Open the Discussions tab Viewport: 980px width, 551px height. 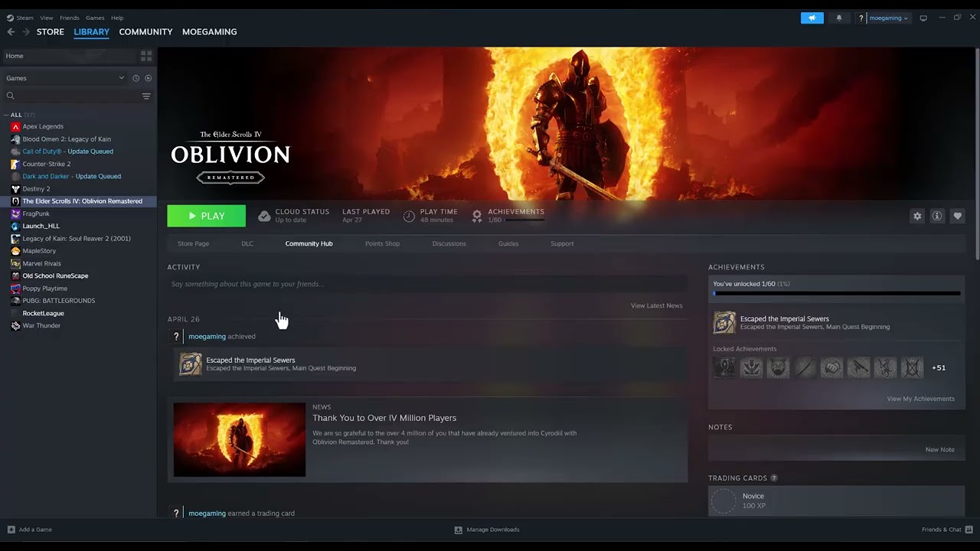point(449,244)
